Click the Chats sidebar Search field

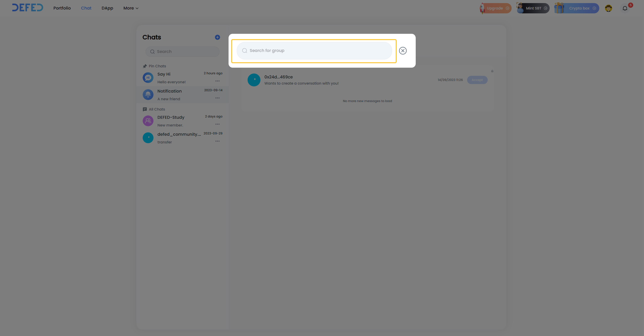click(183, 52)
